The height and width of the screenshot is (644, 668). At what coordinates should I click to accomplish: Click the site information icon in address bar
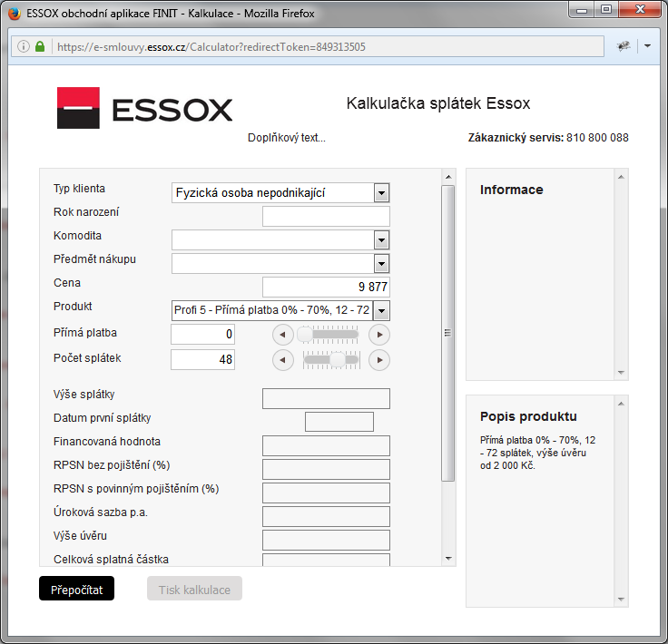click(24, 46)
